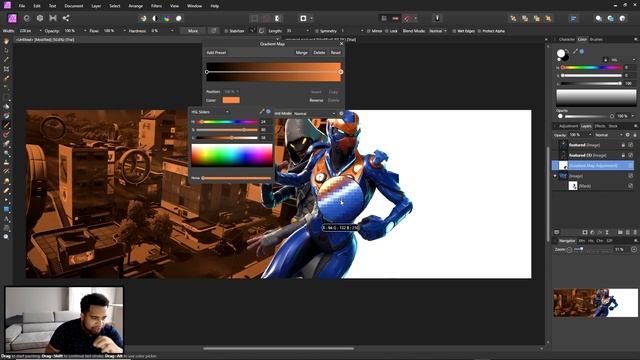Click the Adjustments icon at Layers panel bottom
This screenshot has height=360, width=640.
[x=592, y=232]
